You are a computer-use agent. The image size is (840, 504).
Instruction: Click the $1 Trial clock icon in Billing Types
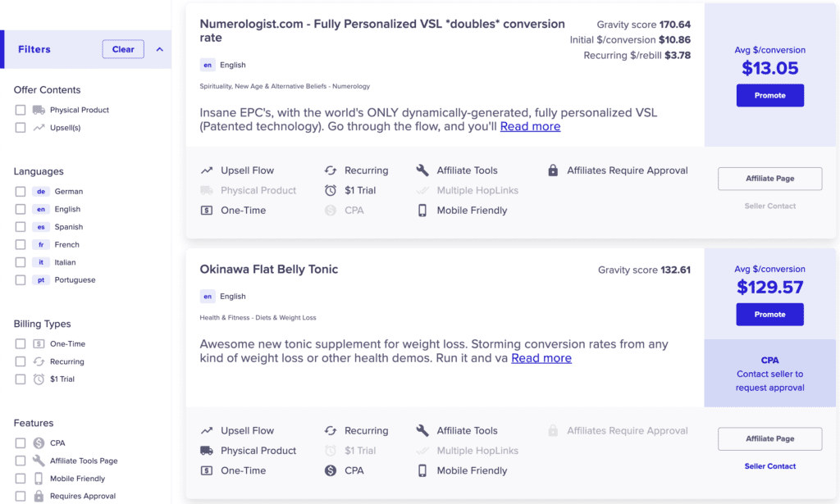(x=39, y=379)
